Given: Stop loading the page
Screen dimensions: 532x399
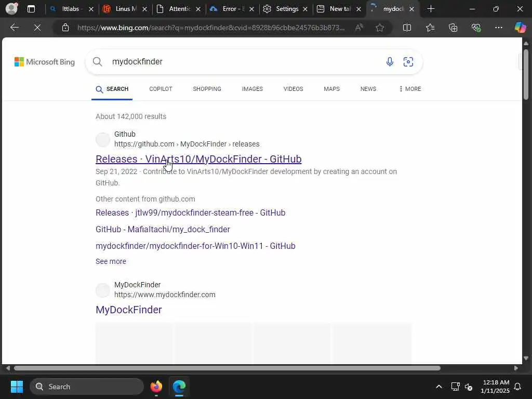Looking at the screenshot, I should point(37,28).
